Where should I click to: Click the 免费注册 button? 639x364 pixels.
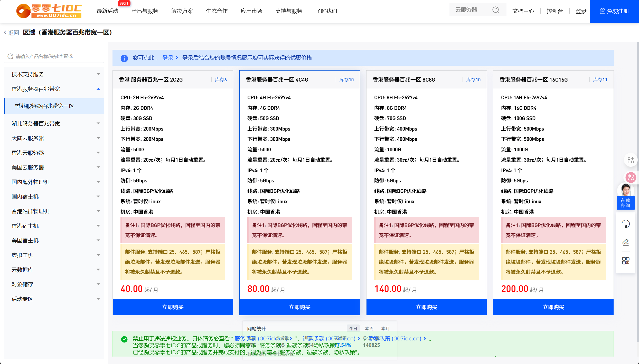click(x=614, y=11)
